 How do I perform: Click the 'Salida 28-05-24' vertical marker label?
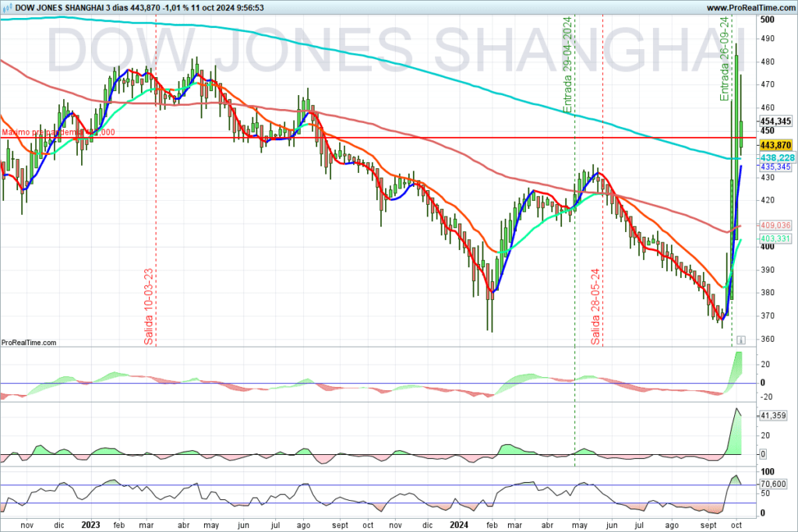click(595, 307)
